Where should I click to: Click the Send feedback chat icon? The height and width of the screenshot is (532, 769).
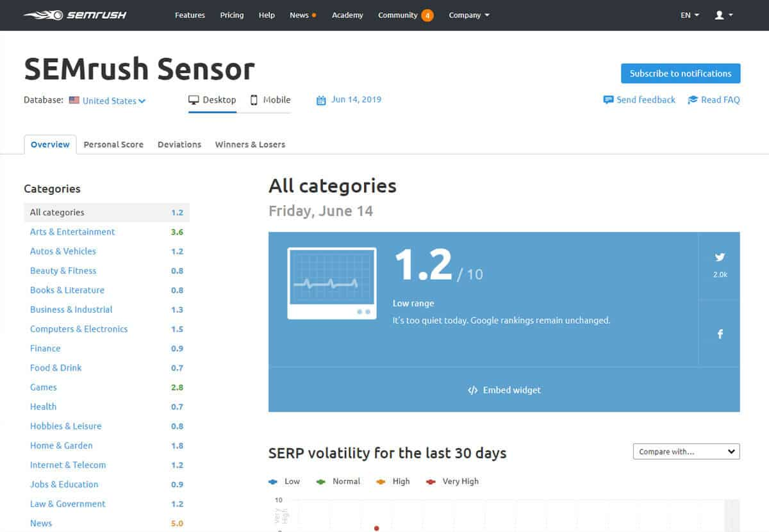(608, 100)
